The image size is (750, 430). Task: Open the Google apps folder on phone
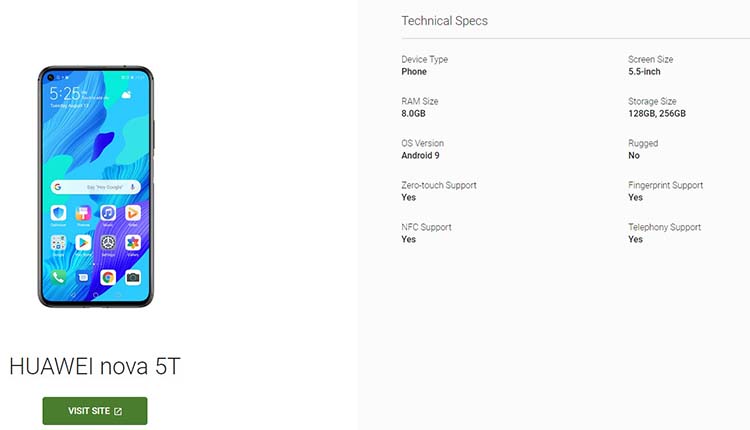[x=58, y=243]
